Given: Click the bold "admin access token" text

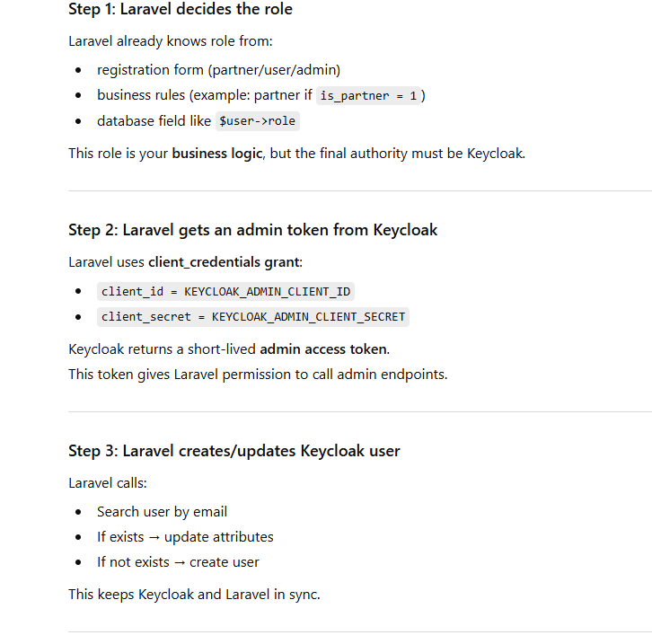Looking at the screenshot, I should [x=323, y=348].
